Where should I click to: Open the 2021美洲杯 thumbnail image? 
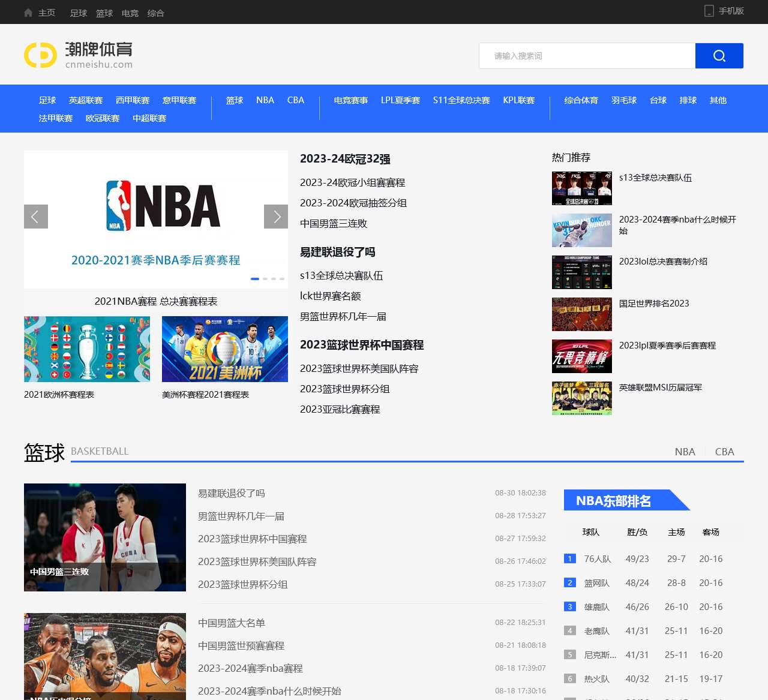pos(225,349)
